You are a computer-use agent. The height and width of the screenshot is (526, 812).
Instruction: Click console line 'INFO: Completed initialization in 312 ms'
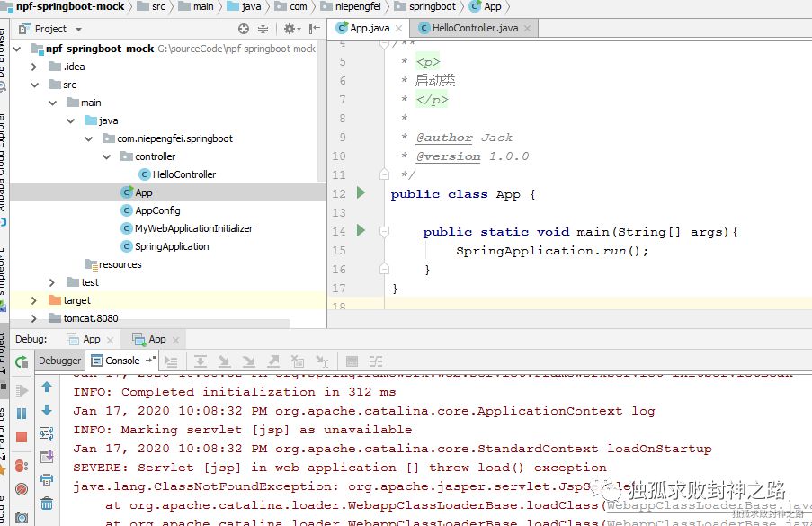[234, 392]
